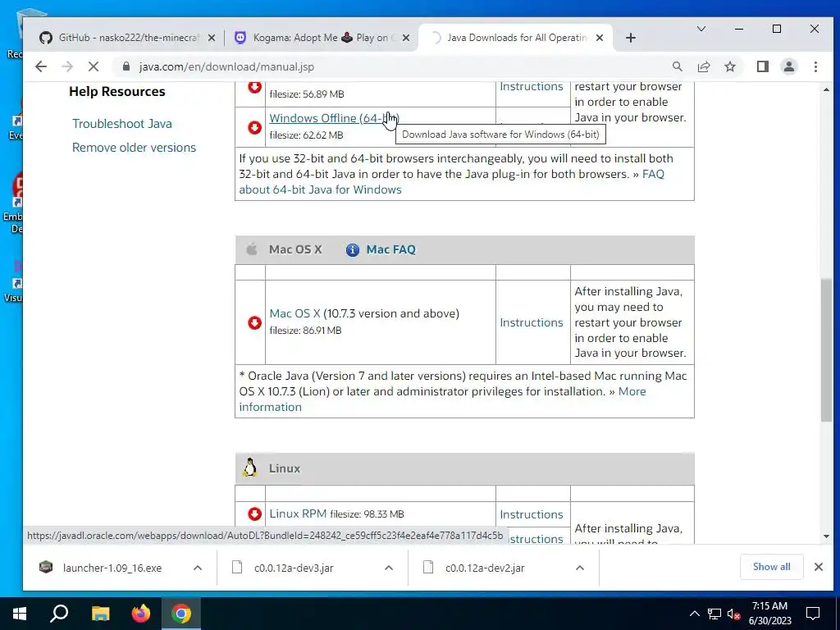Open Instructions link for Mac OS X

(x=531, y=322)
